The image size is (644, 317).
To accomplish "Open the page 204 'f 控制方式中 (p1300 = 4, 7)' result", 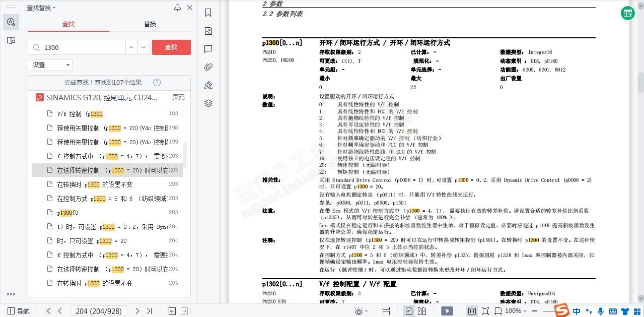I will click(107, 255).
